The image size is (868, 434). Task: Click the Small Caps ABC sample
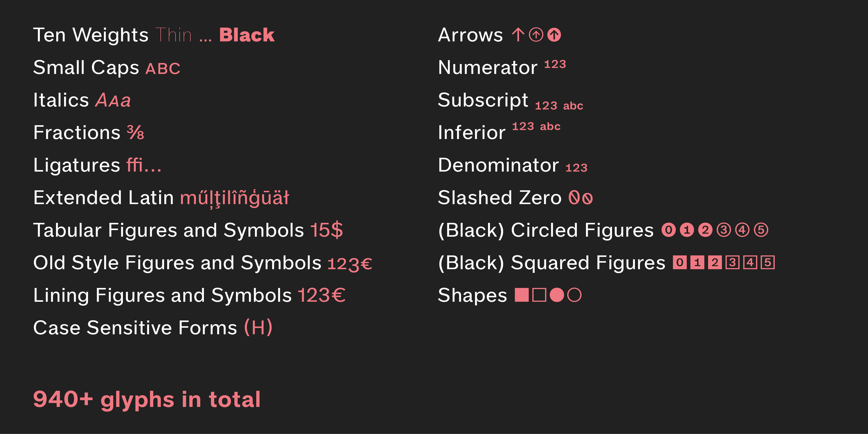163,69
